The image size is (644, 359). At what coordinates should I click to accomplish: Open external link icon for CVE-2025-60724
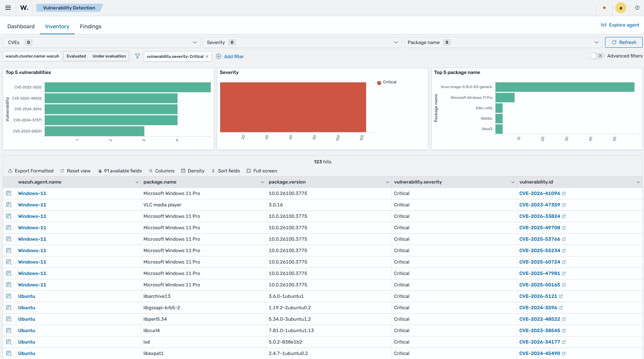click(564, 262)
